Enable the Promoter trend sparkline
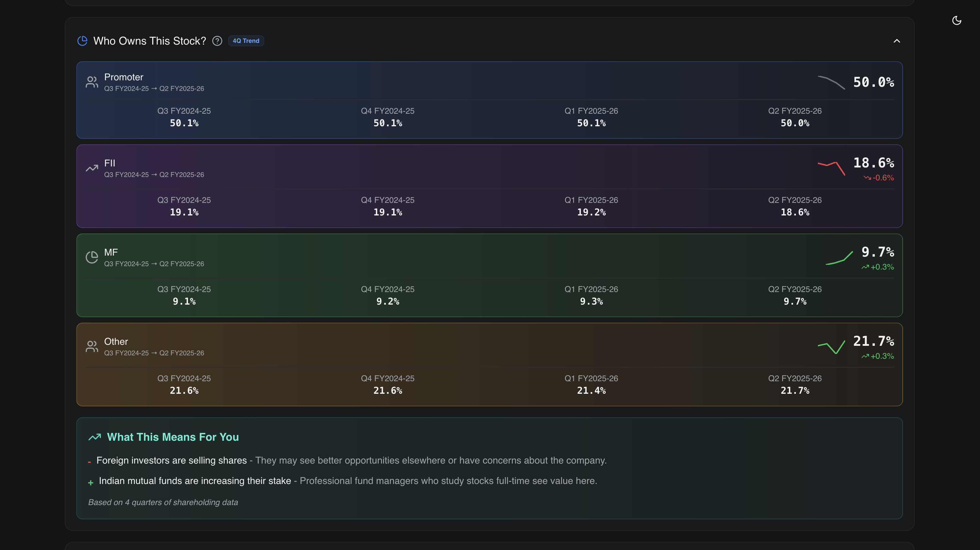The width and height of the screenshot is (980, 550). (x=831, y=82)
